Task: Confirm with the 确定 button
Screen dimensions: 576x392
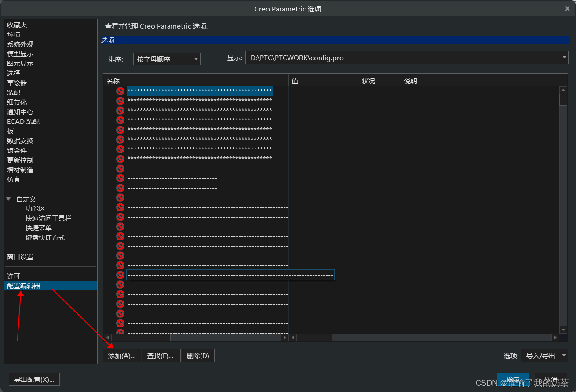Action: 513,379
